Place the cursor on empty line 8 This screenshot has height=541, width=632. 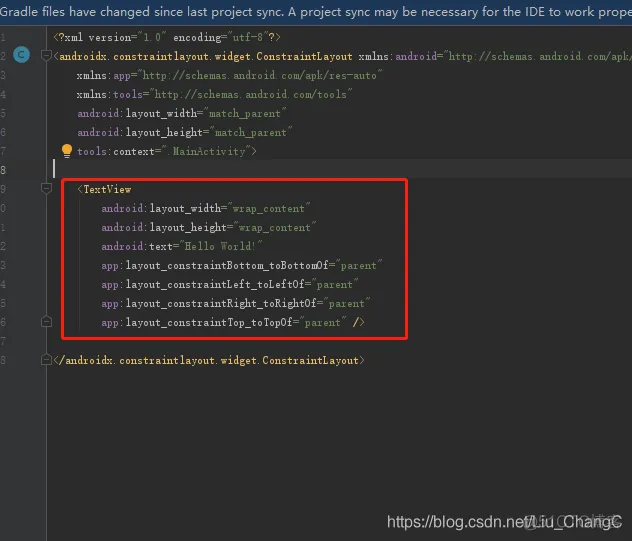(x=339, y=169)
